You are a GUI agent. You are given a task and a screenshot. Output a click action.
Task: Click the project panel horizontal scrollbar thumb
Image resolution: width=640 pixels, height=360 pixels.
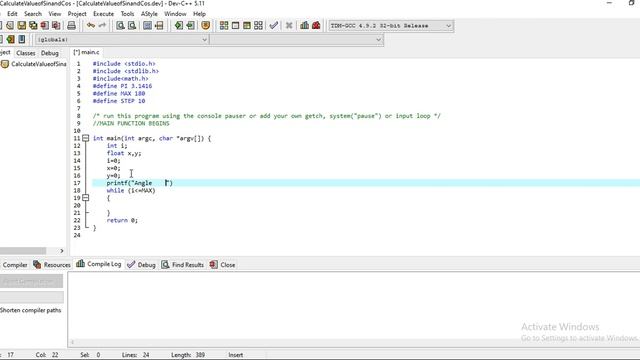coord(23,251)
